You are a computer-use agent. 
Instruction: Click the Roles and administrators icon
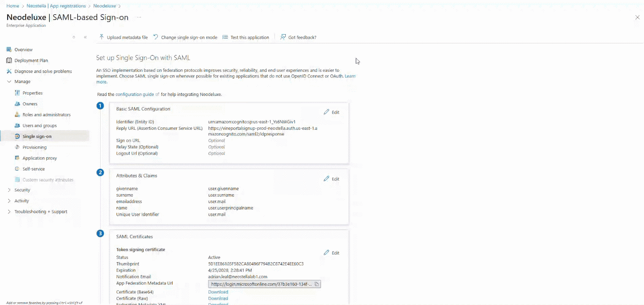[17, 115]
